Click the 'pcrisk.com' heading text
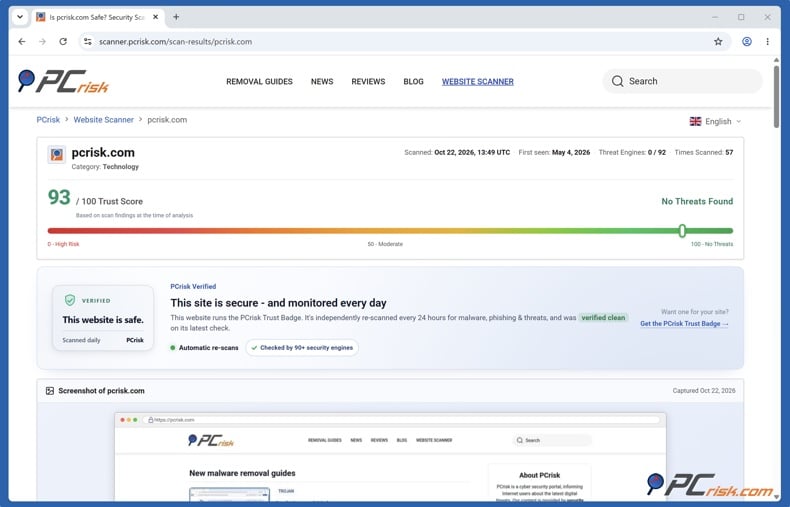The image size is (790, 507). click(103, 152)
